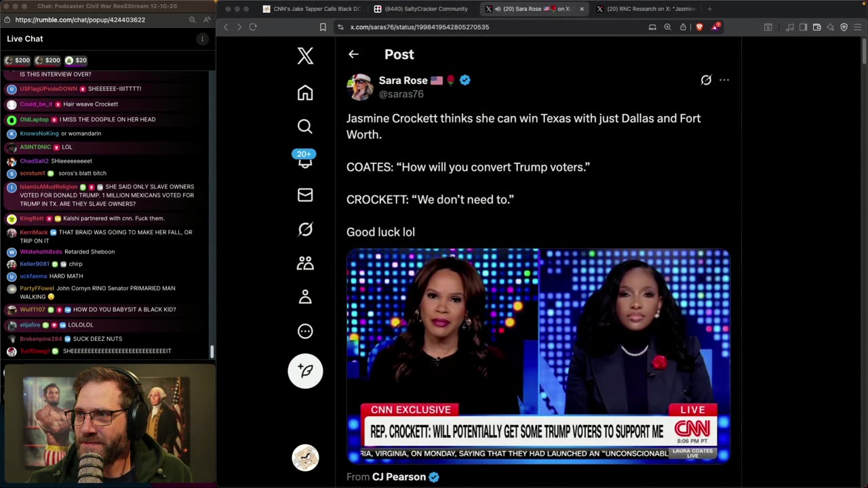Open a new browser tab
This screenshot has height=488, width=868.
tap(709, 9)
